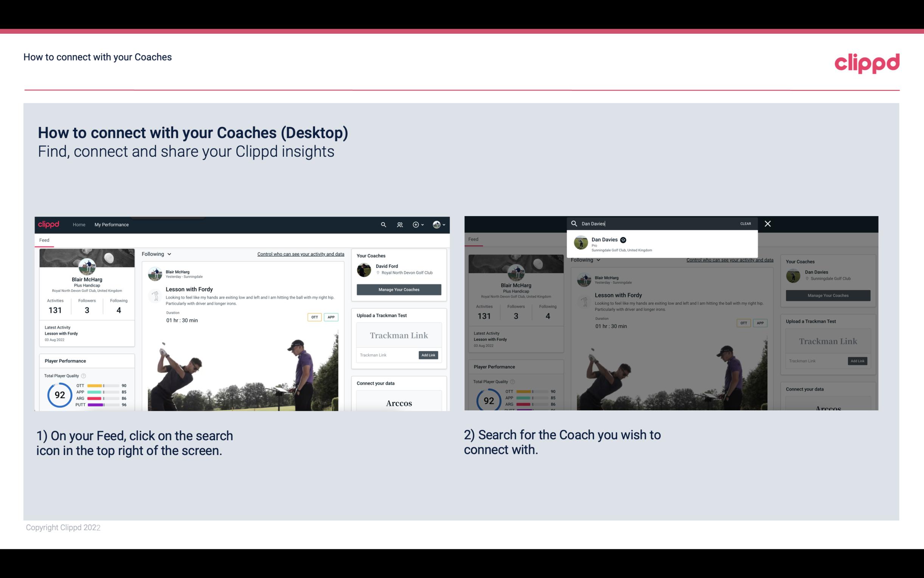Click the Add Link button for Trackman
This screenshot has width=924, height=578.
coord(429,354)
